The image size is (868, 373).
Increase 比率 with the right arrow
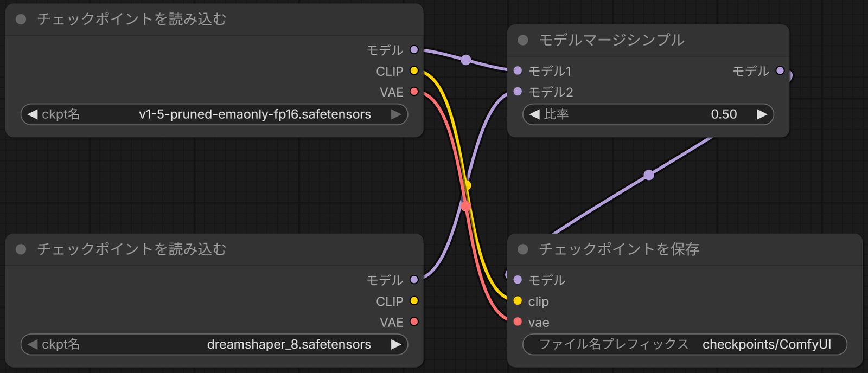762,114
